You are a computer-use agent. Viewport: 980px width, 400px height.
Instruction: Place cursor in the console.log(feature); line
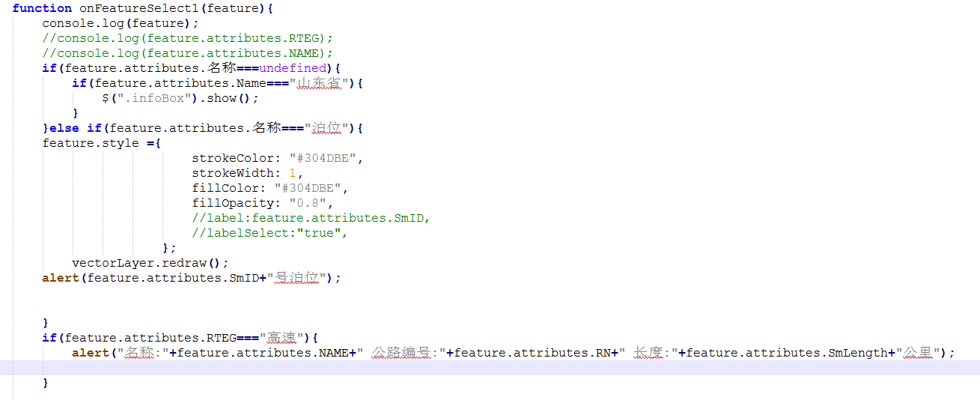(x=121, y=23)
